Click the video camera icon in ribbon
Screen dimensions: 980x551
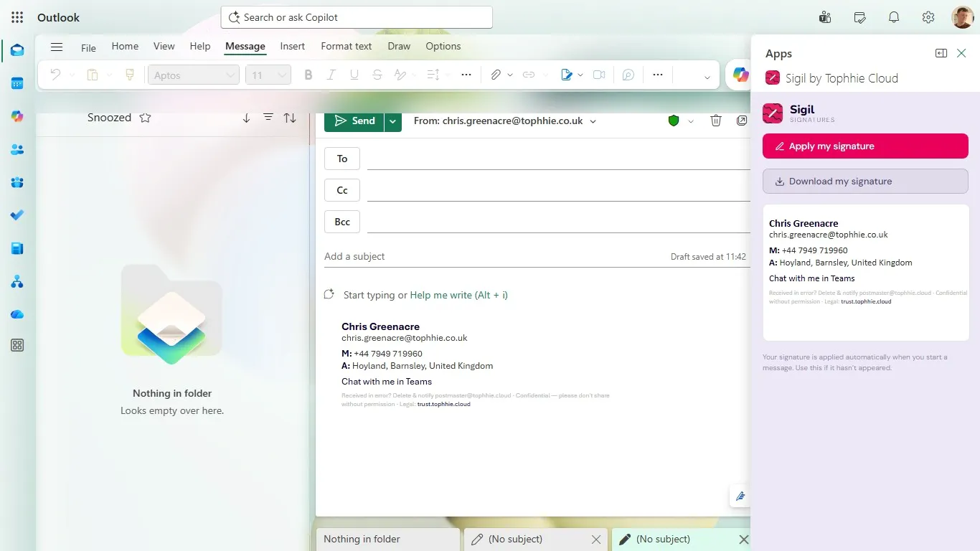[599, 75]
